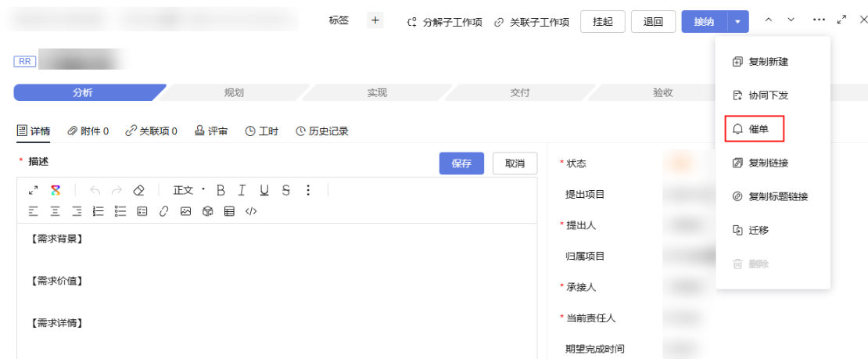Image resolution: width=868 pixels, height=359 pixels.
Task: Expand the description editor to fullscreen
Action: [x=33, y=191]
